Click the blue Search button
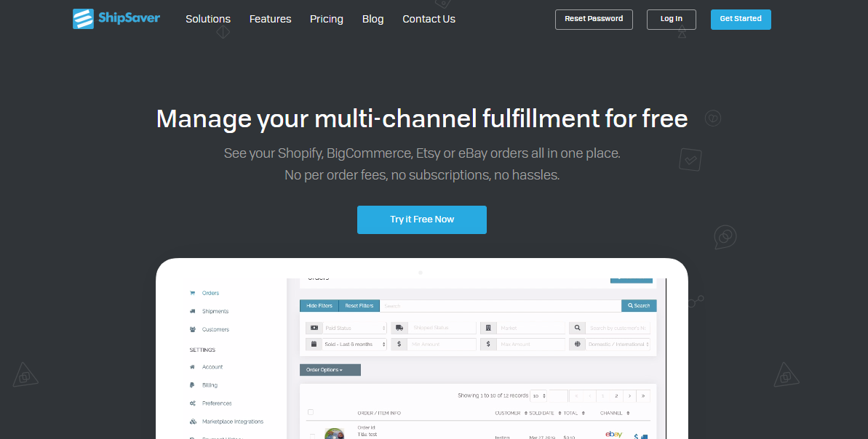Viewport: 868px width, 439px height. point(639,306)
